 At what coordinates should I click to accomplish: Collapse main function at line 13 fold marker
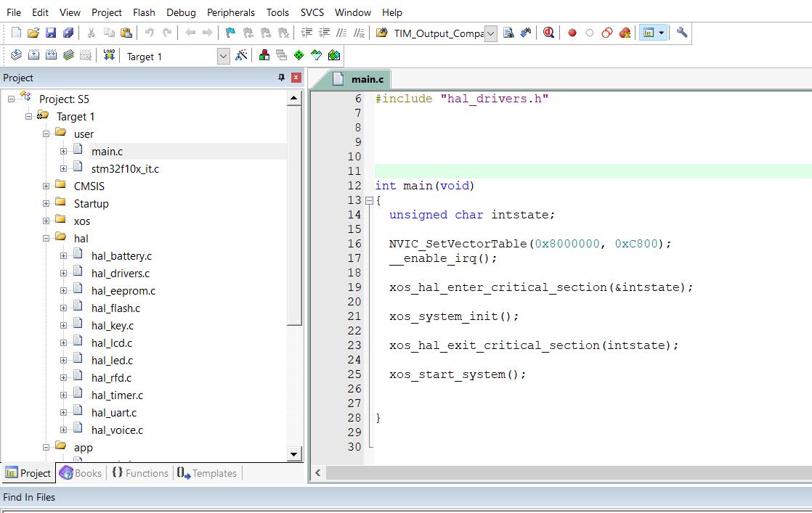click(x=369, y=200)
